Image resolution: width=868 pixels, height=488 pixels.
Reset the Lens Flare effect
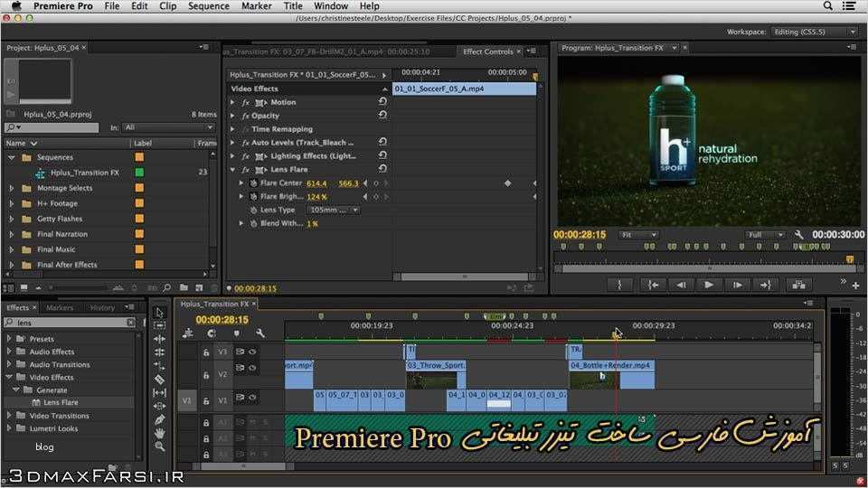(382, 169)
